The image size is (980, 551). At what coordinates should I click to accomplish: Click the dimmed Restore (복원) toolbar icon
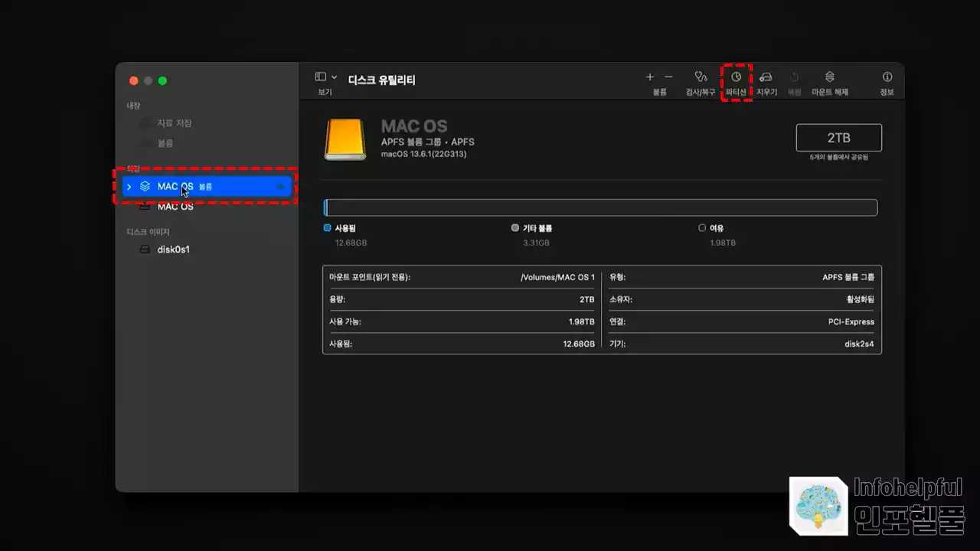point(795,77)
